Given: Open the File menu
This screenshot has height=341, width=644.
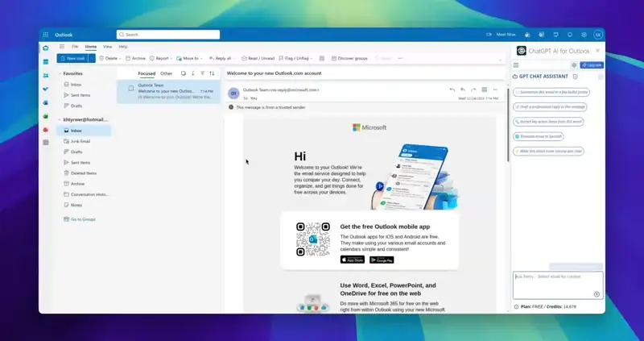Looking at the screenshot, I should [x=75, y=47].
